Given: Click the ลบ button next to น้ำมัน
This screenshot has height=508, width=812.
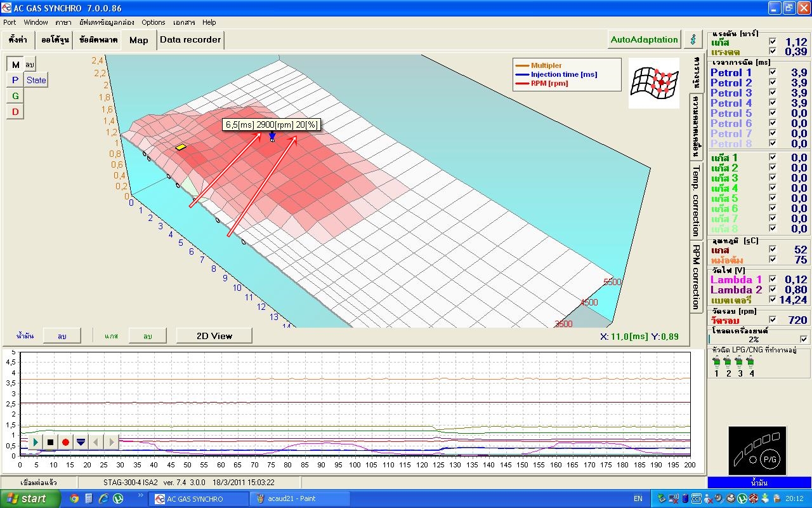Looking at the screenshot, I should [x=62, y=336].
